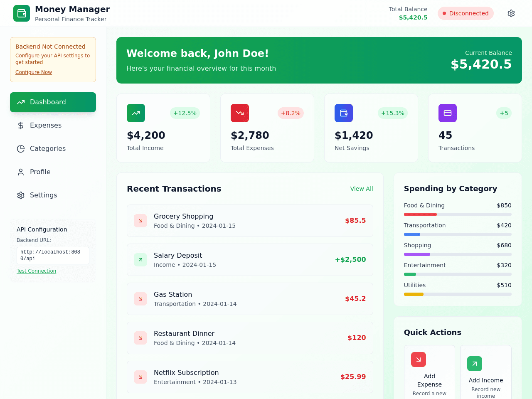Click the Restaurant Dinner expense arrow icon

click(140, 338)
